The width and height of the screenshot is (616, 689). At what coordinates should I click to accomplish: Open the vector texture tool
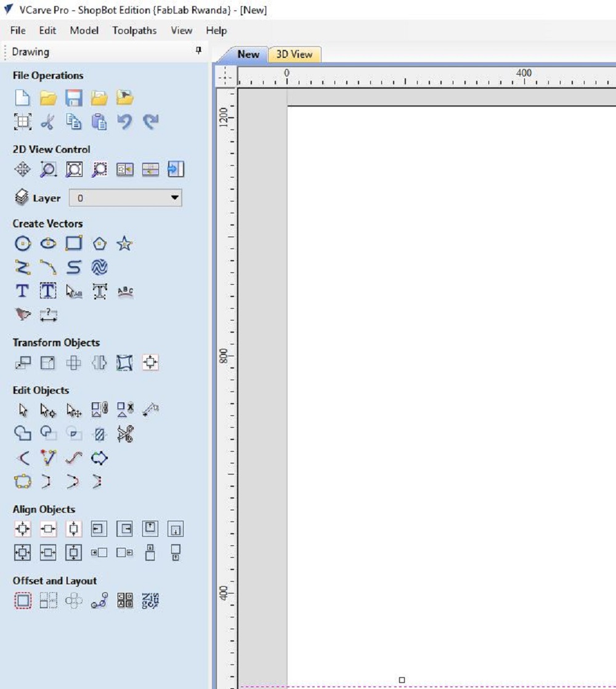click(99, 267)
